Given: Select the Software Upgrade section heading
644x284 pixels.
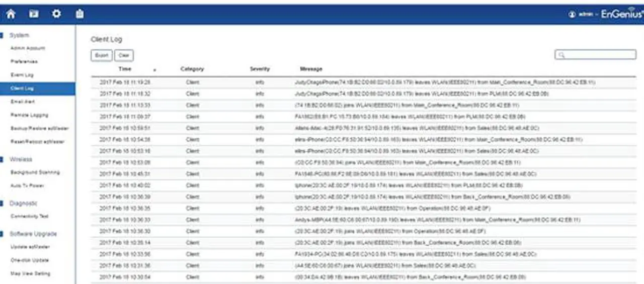Looking at the screenshot, I should click(x=33, y=234).
